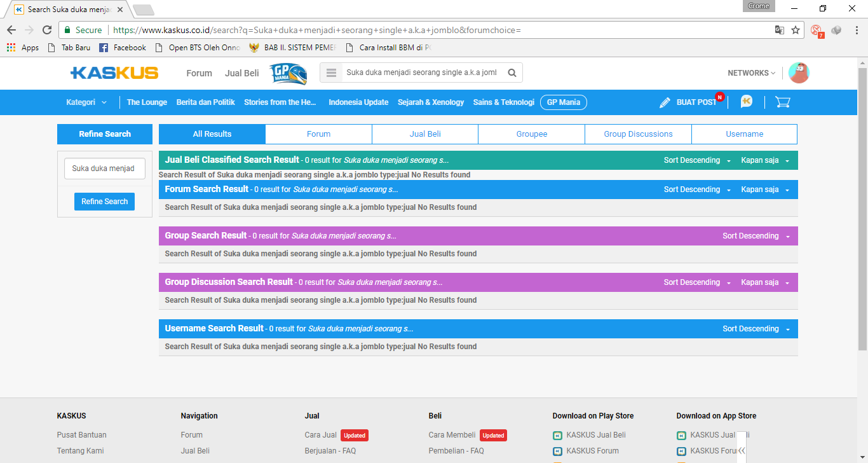The width and height of the screenshot is (868, 463).
Task: Click KASKUS Jual Beli App Store icon
Action: tap(681, 436)
